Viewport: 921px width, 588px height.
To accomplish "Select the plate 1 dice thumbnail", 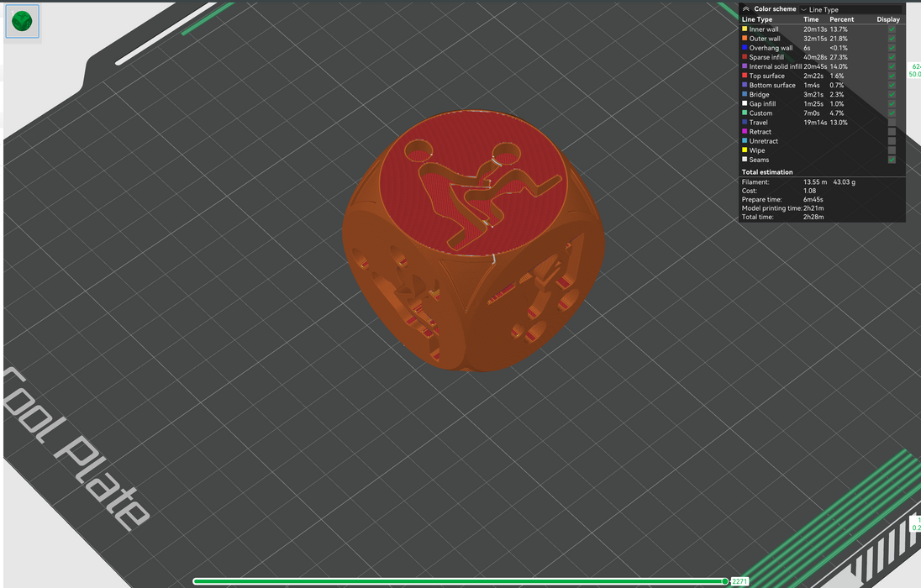I will point(22,22).
